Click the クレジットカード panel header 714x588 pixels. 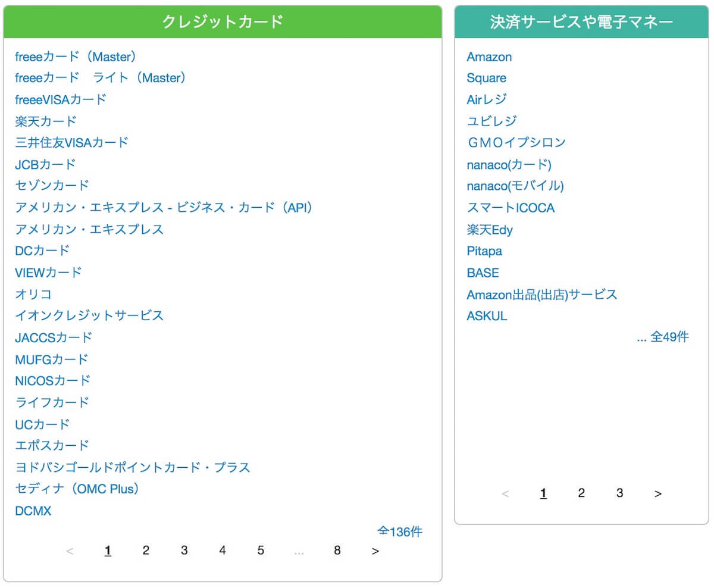coord(223,22)
